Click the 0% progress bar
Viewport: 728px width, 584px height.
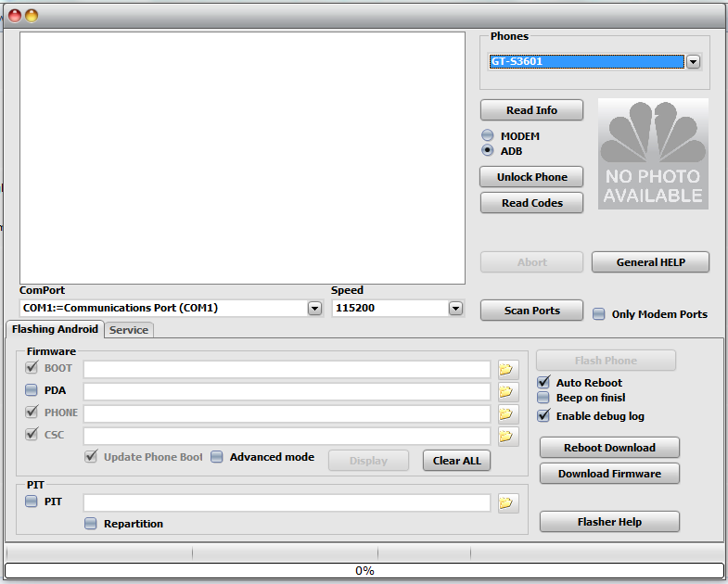[364, 570]
